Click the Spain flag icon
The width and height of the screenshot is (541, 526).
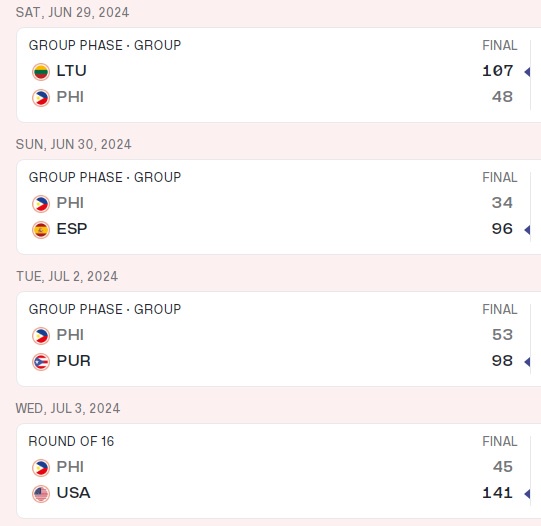[x=41, y=230]
